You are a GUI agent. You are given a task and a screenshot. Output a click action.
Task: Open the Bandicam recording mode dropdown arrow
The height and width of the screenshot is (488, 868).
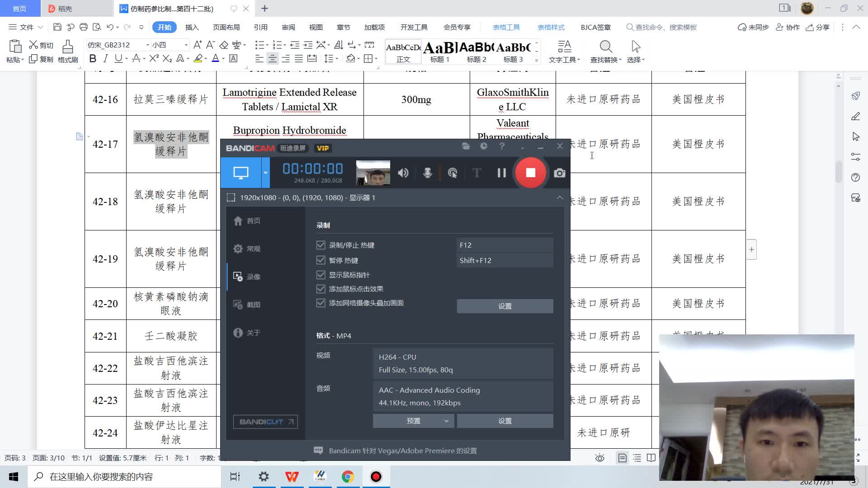pyautogui.click(x=265, y=173)
